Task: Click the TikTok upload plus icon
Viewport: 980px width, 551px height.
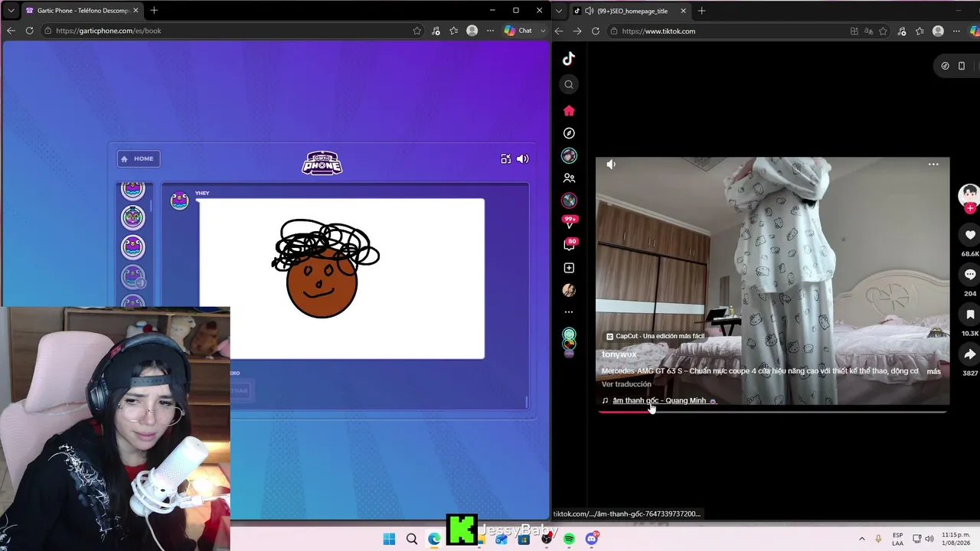Action: [569, 268]
